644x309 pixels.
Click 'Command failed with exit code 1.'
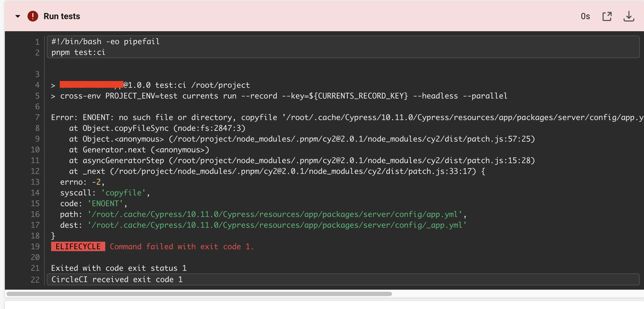tap(182, 247)
